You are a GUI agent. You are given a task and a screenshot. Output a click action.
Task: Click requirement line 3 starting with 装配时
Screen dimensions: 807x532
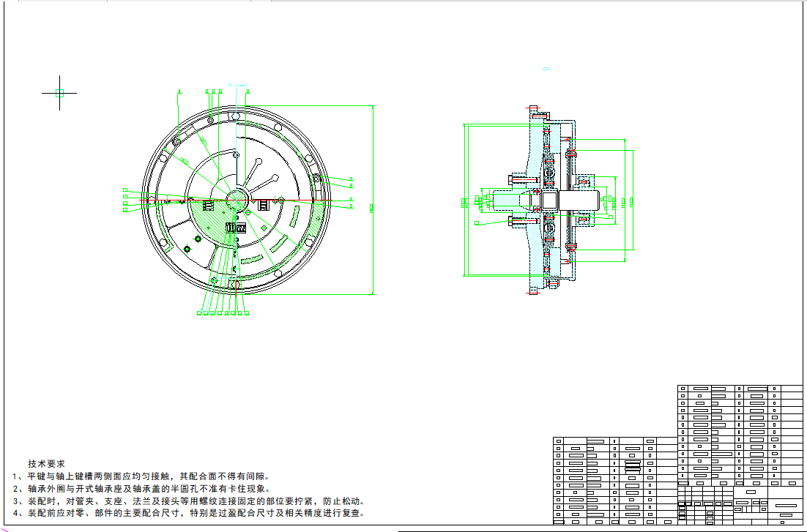pyautogui.click(x=195, y=501)
